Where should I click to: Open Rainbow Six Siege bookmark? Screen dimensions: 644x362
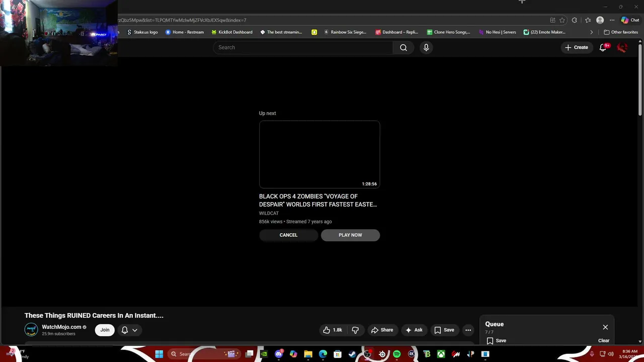[345, 32]
